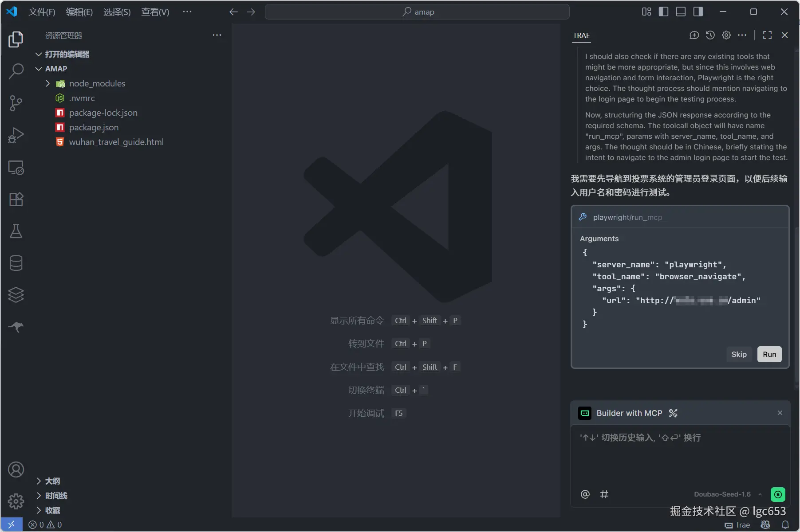800x532 pixels.
Task: Open Run and Debug view
Action: click(16, 135)
